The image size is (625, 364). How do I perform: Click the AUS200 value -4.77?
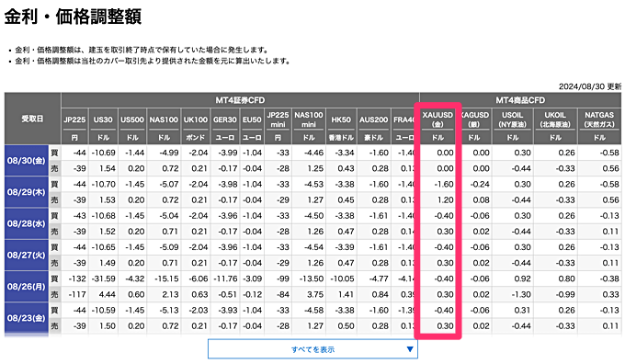point(379,279)
